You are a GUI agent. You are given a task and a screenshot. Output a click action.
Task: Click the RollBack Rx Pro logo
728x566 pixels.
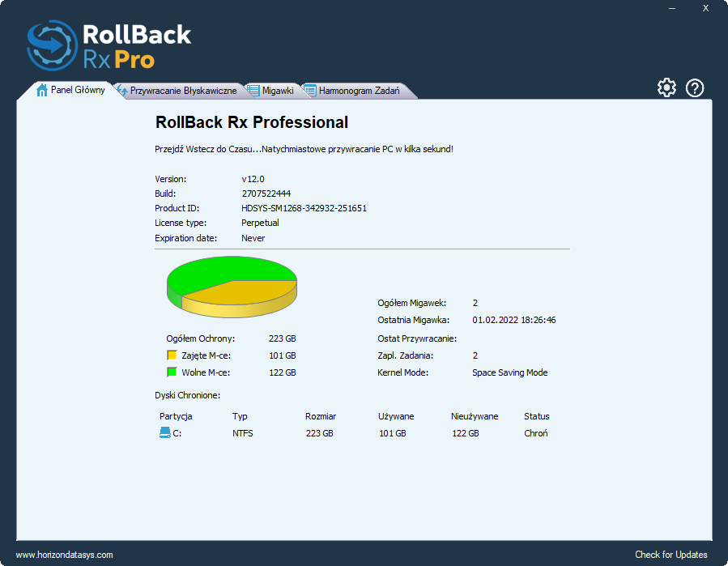[109, 45]
